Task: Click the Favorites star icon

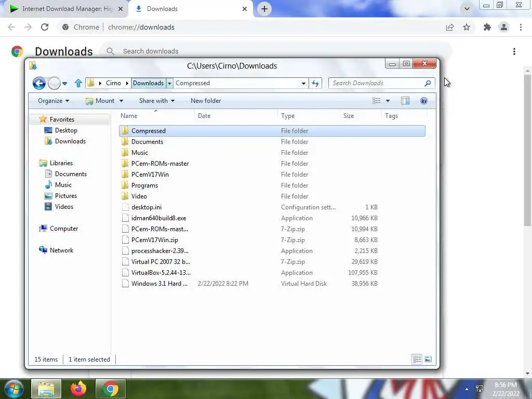Action: (x=43, y=119)
